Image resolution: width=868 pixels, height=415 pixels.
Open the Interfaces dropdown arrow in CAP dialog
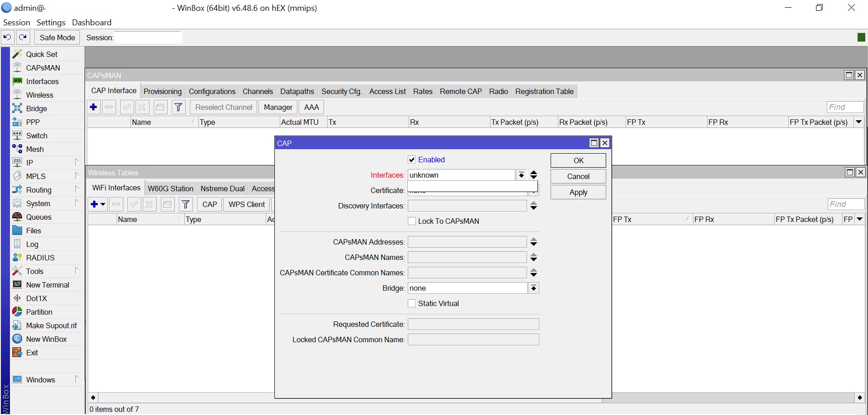521,175
